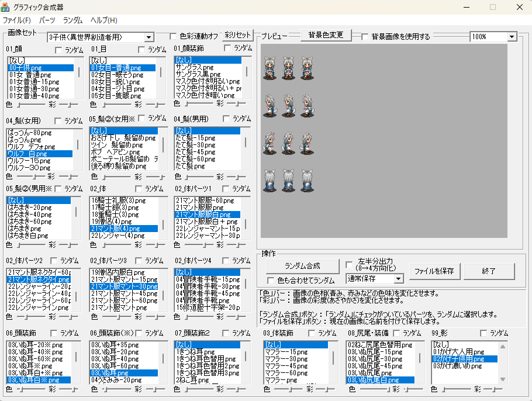Toggle the 背景画像を使用する checkbox

[365, 36]
